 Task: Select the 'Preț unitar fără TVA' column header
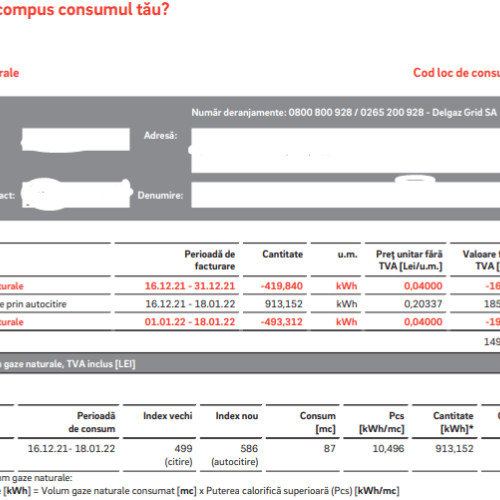(409, 260)
